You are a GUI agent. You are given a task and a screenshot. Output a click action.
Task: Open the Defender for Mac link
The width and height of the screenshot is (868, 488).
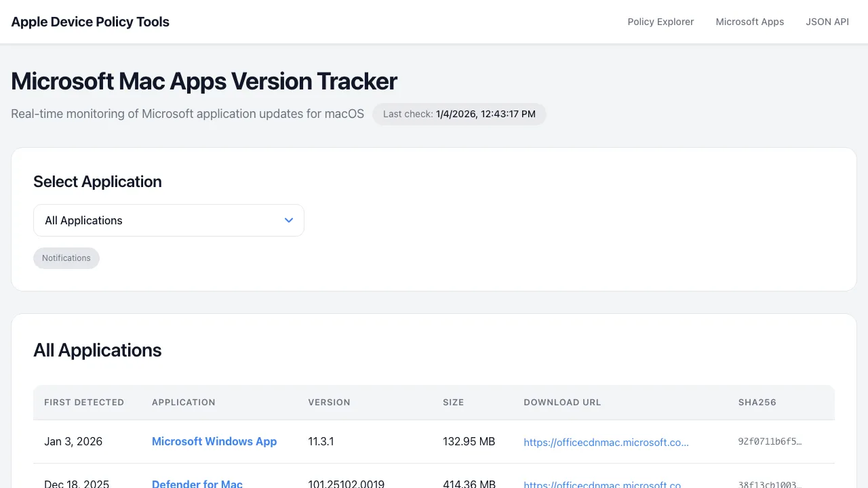(197, 484)
